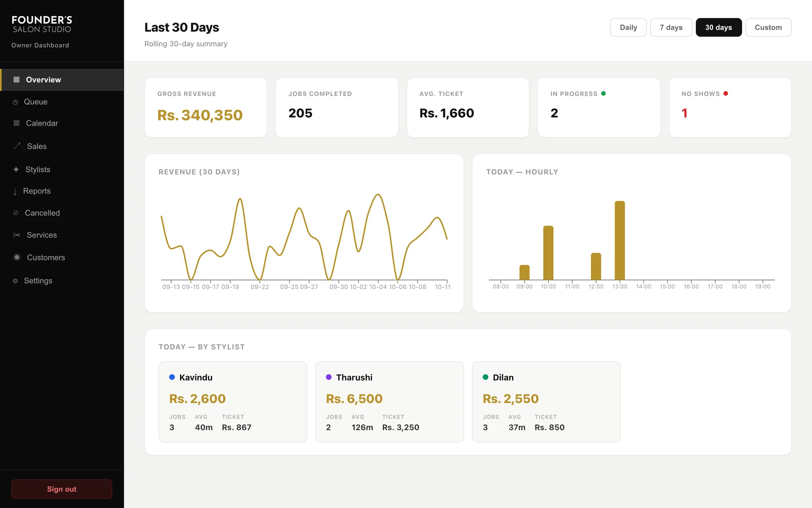
Task: Click the Owner Dashboard label
Action: point(40,45)
